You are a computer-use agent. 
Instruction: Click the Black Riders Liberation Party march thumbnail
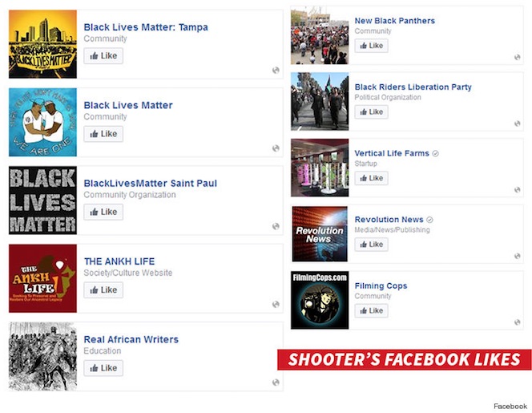(320, 101)
